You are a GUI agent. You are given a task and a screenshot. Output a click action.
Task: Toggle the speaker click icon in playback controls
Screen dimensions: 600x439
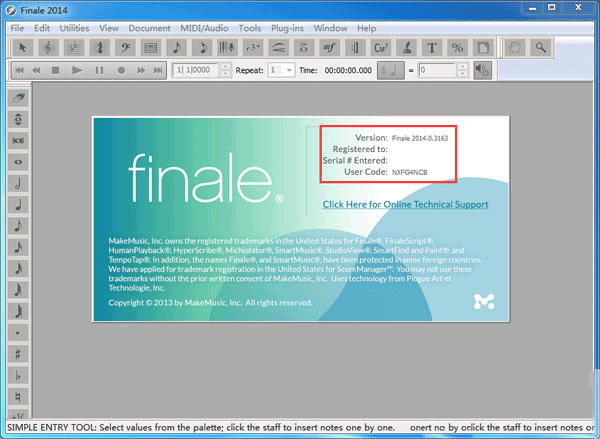(483, 70)
